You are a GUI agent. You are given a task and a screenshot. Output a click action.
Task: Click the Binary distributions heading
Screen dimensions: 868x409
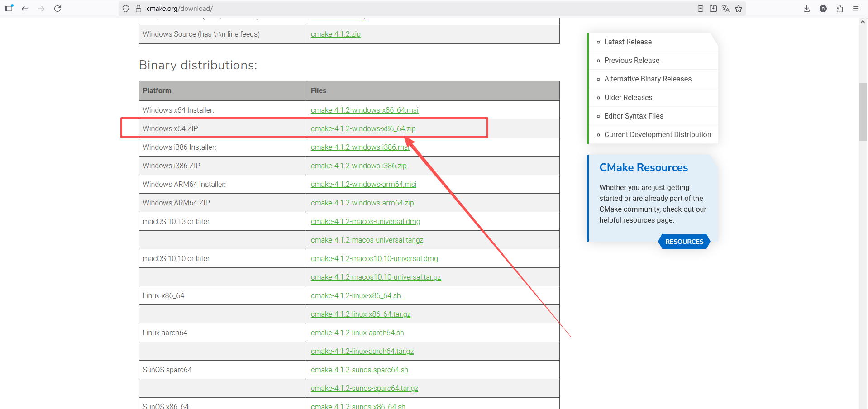tap(198, 65)
